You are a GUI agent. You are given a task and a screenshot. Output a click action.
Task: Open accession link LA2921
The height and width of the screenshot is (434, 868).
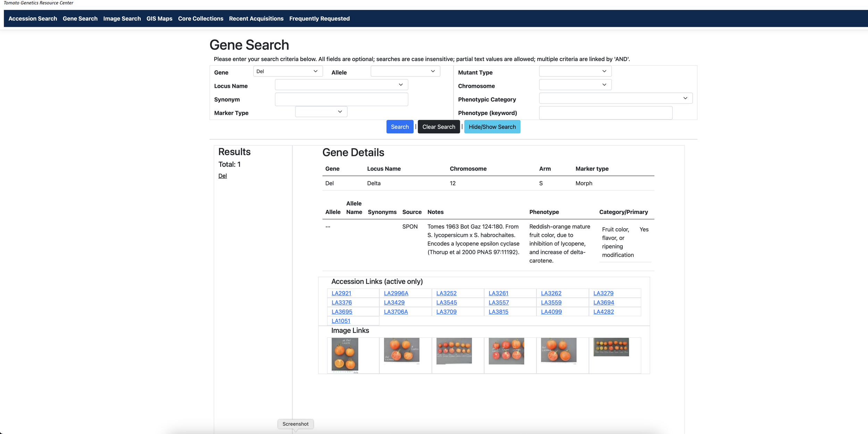pyautogui.click(x=341, y=293)
